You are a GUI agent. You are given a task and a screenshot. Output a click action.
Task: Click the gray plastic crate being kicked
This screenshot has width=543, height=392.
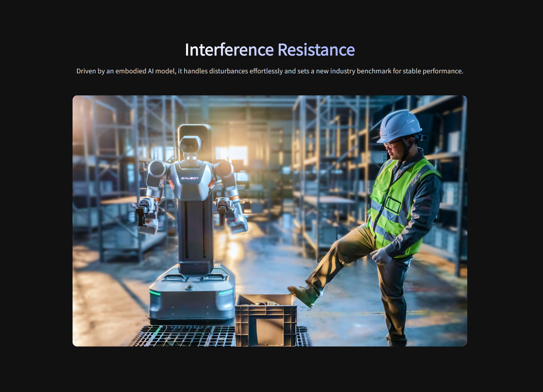pos(266,320)
